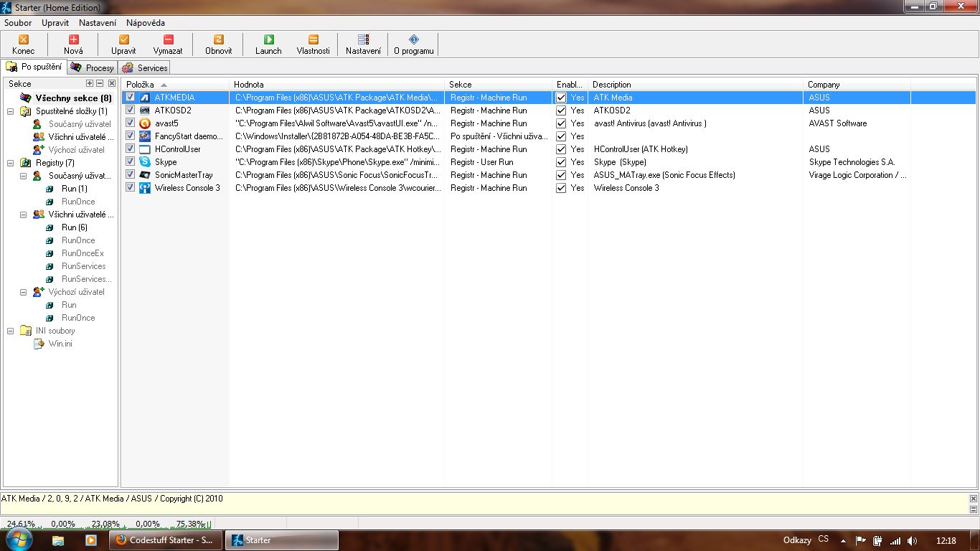
Task: Uncheck the HControlUser item checkbox
Action: click(130, 149)
